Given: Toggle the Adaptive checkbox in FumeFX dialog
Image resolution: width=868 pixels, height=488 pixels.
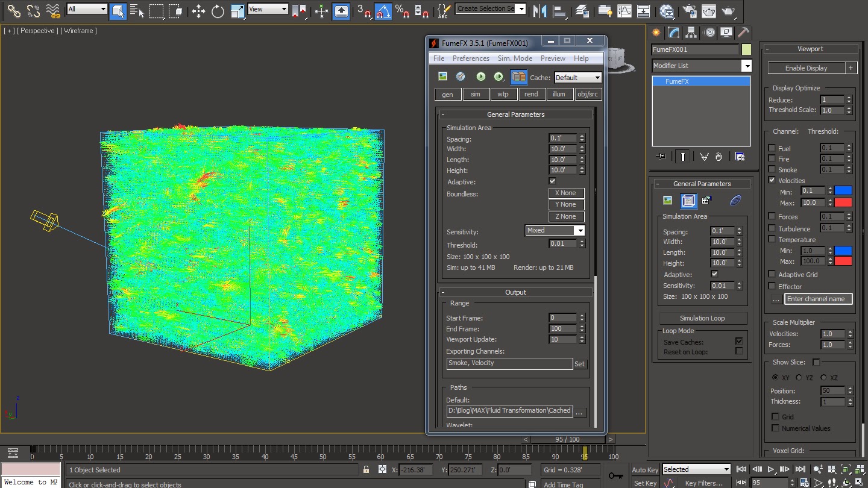Looking at the screenshot, I should coord(552,181).
